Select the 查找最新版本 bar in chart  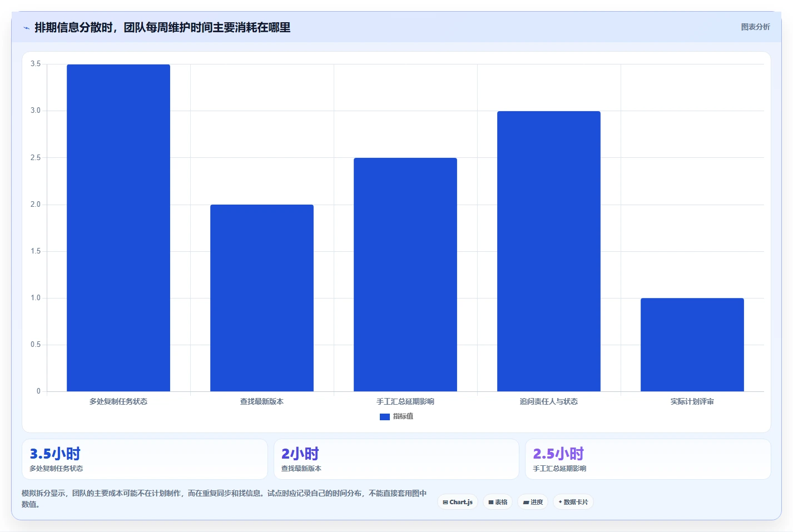pos(262,298)
